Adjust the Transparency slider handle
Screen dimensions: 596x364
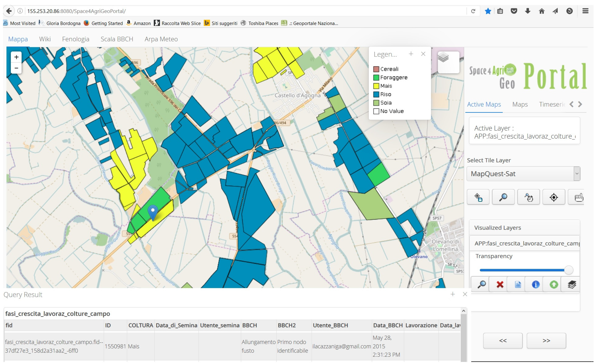[x=568, y=270]
